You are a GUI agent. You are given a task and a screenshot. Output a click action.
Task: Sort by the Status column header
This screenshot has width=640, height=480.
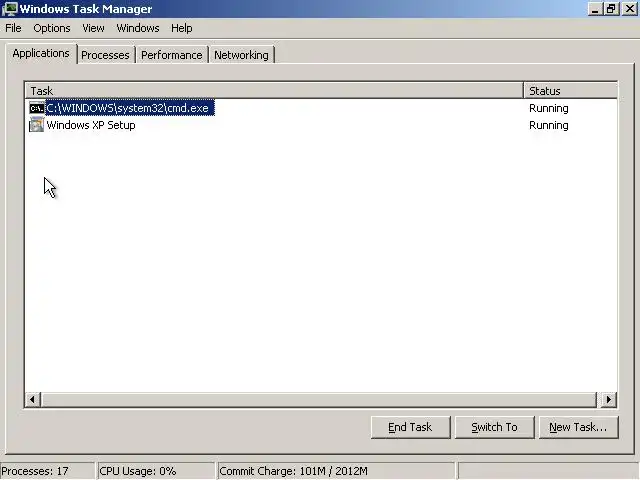pyautogui.click(x=571, y=91)
